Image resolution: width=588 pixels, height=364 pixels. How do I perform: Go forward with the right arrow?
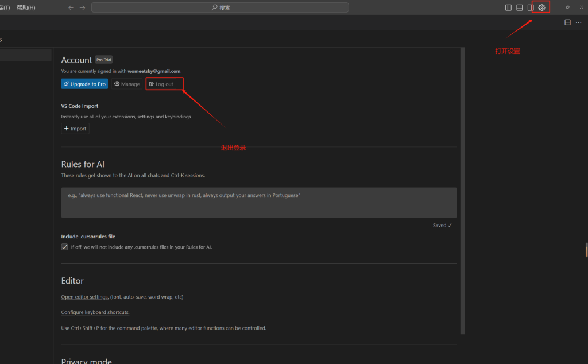click(83, 7)
